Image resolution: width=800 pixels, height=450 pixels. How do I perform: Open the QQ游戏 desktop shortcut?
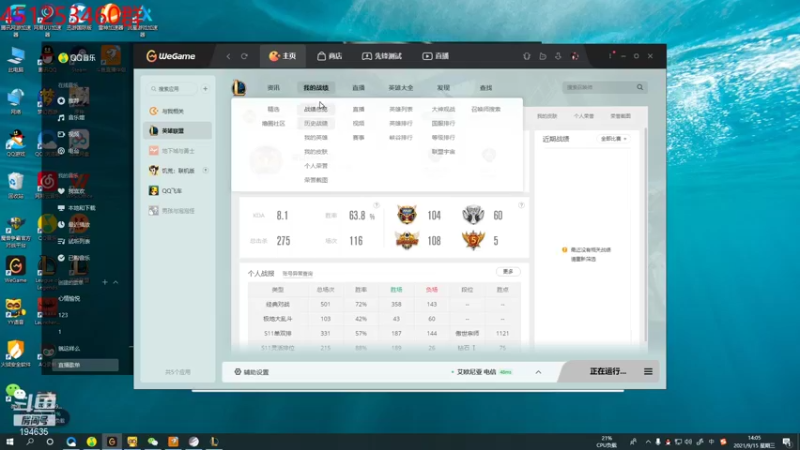[x=16, y=143]
